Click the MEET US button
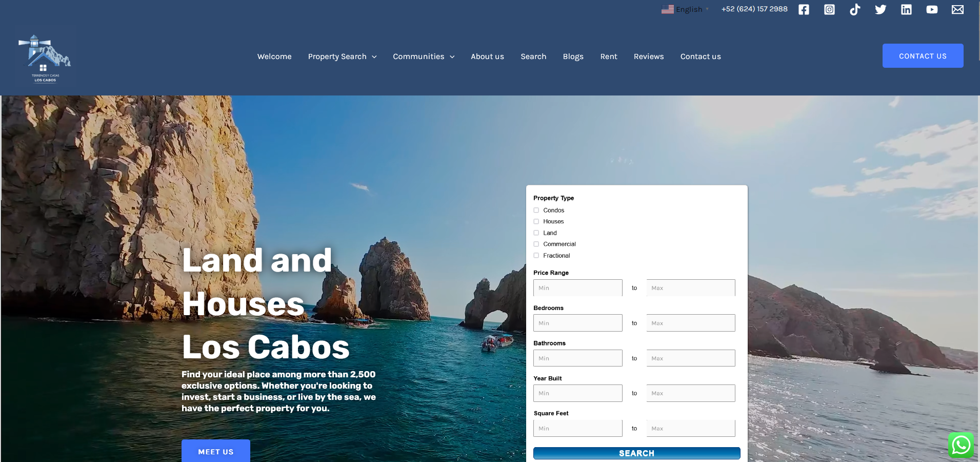980x462 pixels. (x=216, y=451)
